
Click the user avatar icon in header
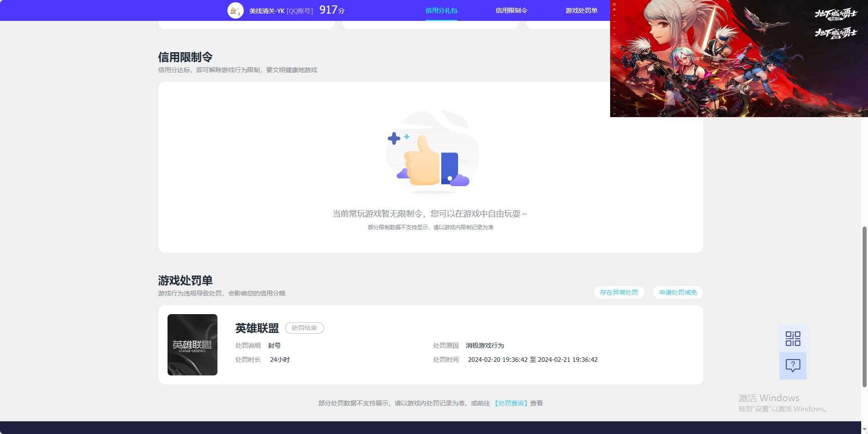pyautogui.click(x=235, y=10)
